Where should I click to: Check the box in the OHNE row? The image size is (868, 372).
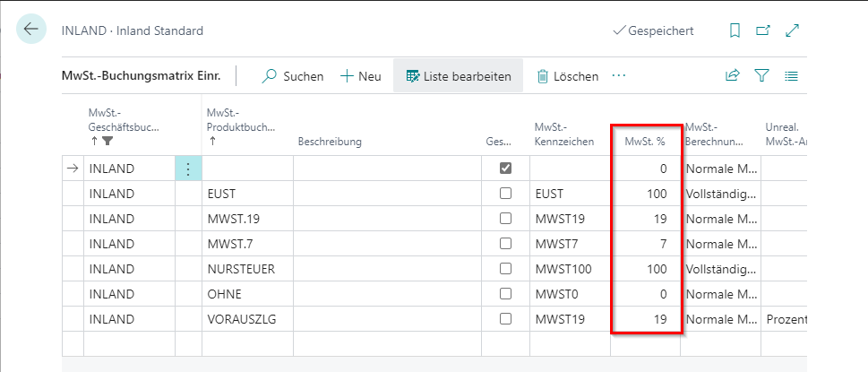tap(505, 294)
